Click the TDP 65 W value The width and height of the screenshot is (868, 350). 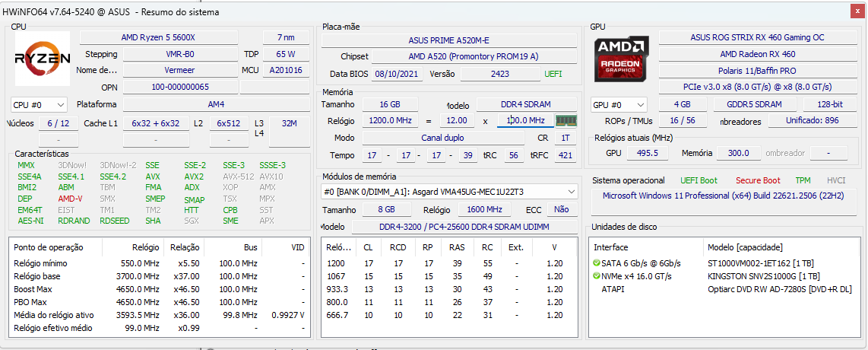286,54
